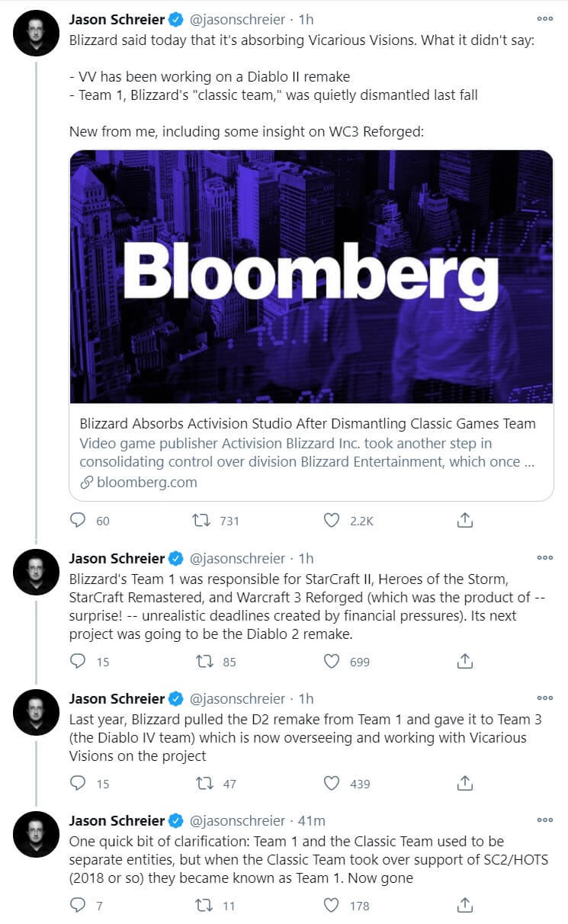This screenshot has width=568, height=924.
Task: Click the Bloomberg preview card image
Action: pyautogui.click(x=311, y=276)
